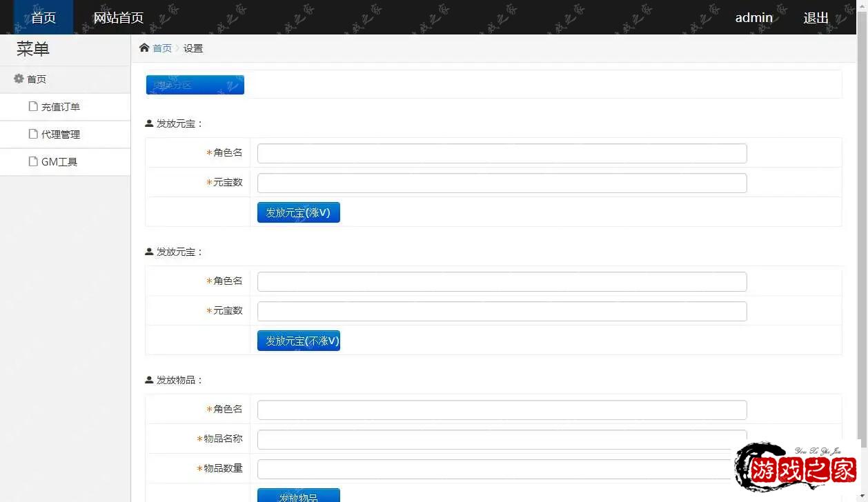868x502 pixels.
Task: Open the blue partition selector at top
Action: pyautogui.click(x=195, y=85)
